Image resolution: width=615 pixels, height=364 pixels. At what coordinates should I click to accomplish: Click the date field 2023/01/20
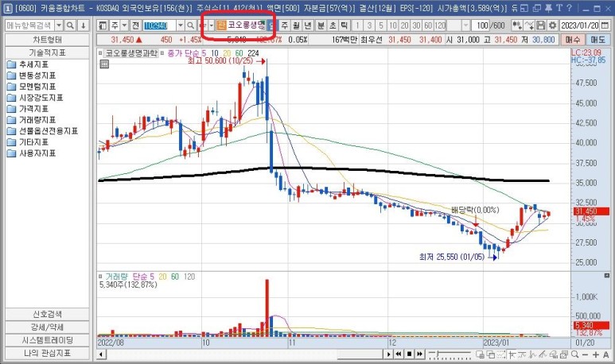(x=580, y=25)
